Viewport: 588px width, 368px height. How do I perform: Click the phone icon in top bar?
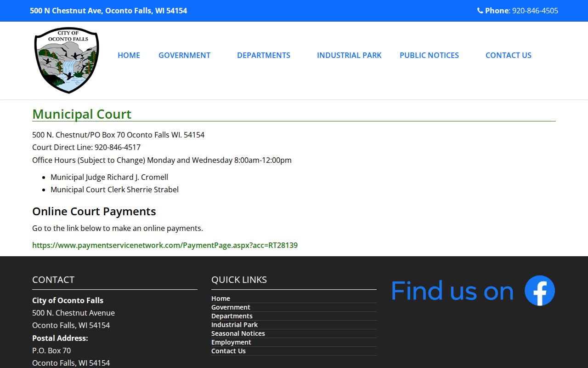pos(480,11)
